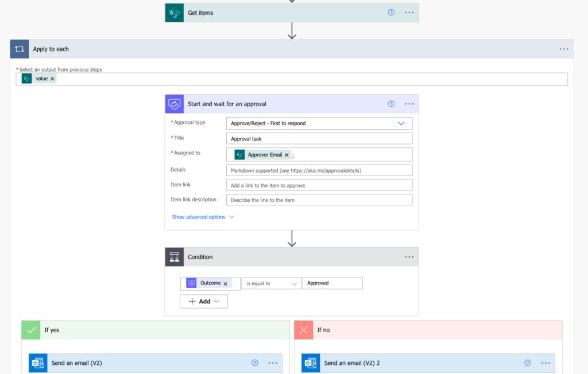This screenshot has height=374, width=588.
Task: Open the help icon on Send an email (V2)
Action: (254, 363)
